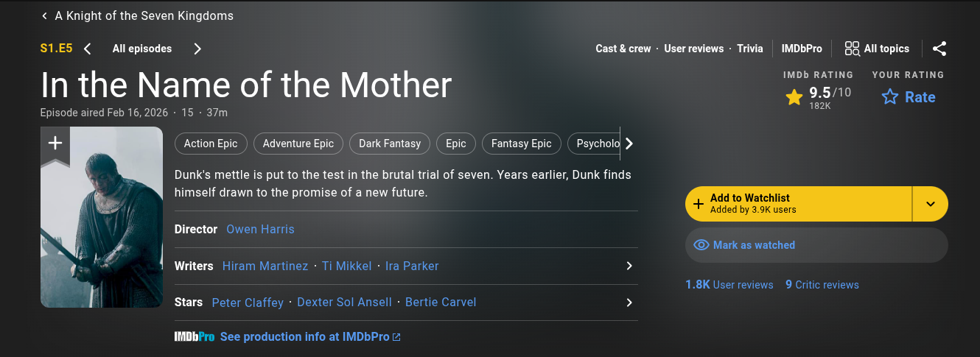Open the All topics grid icon
The width and height of the screenshot is (980, 357).
852,49
